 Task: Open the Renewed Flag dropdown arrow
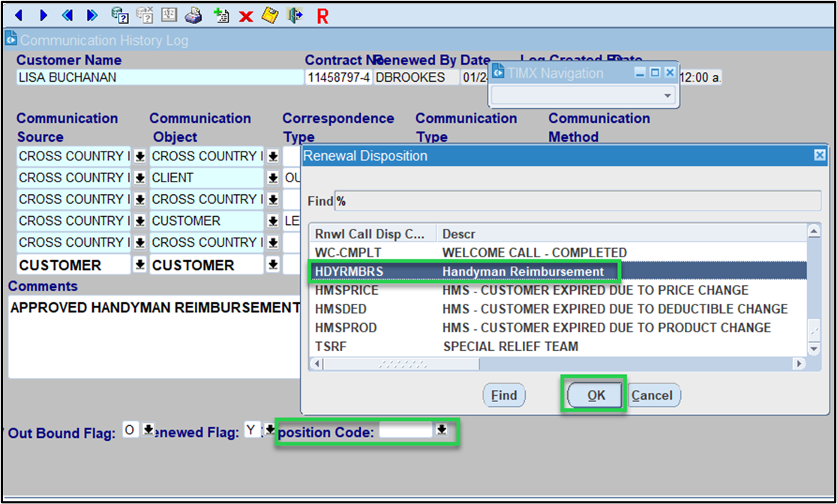pos(269,430)
